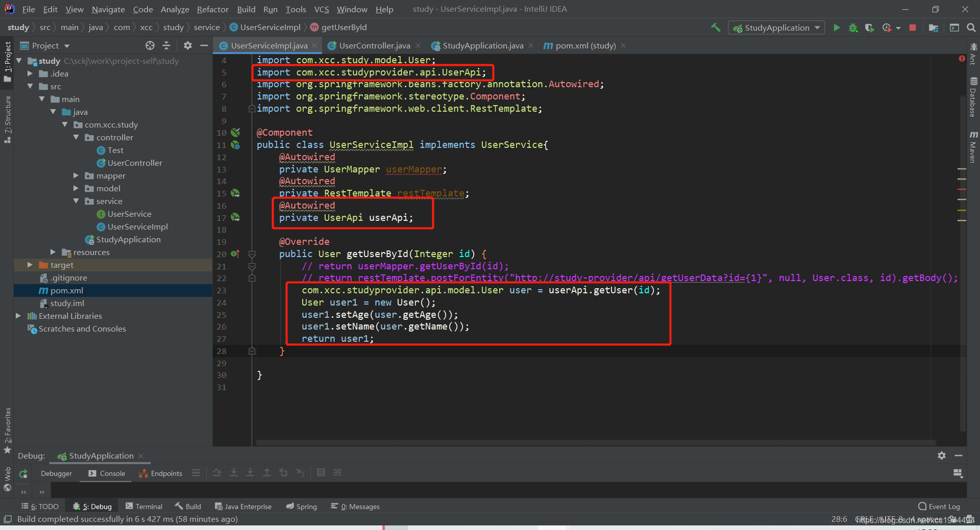Open the Navigate menu
The width and height of the screenshot is (980, 530).
click(x=108, y=9)
